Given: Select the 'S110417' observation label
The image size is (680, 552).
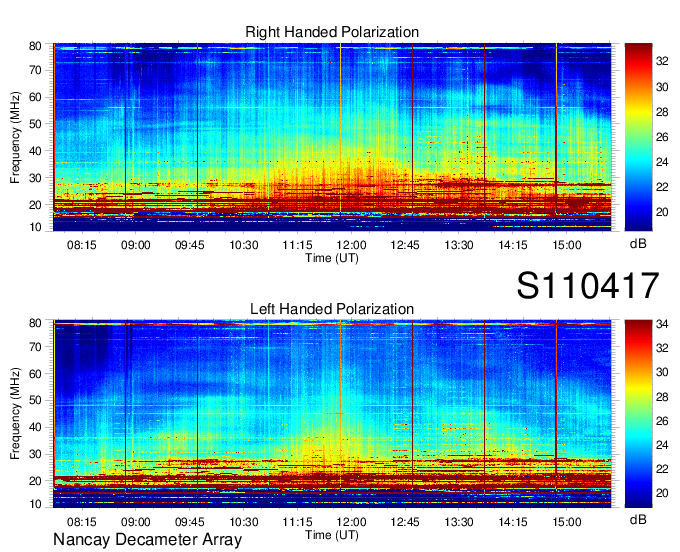Looking at the screenshot, I should 588,285.
